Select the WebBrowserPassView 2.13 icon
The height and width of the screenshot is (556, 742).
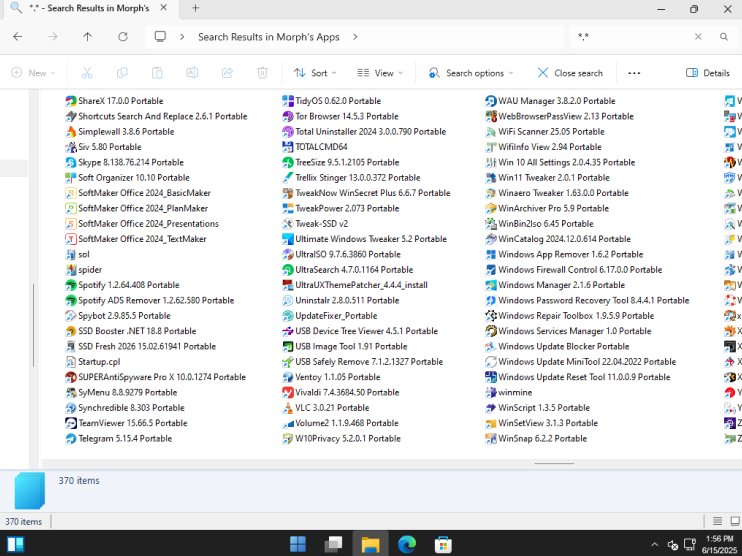491,116
